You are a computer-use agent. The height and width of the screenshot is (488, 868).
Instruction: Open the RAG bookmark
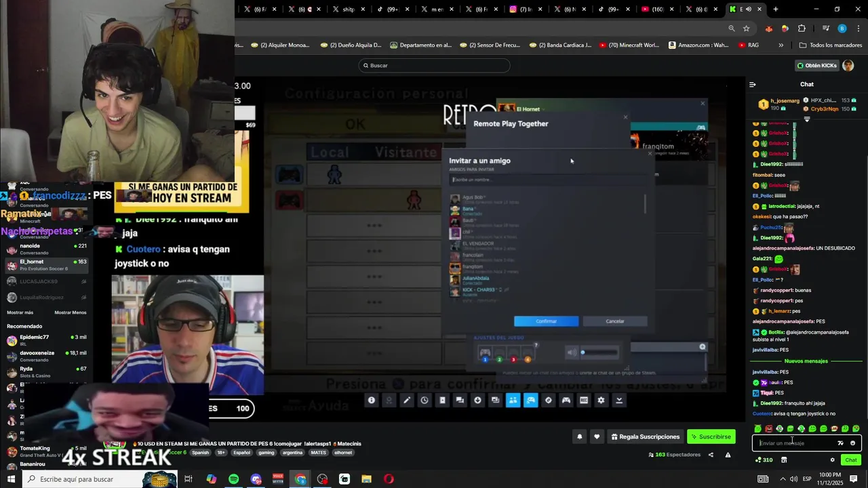[x=749, y=45]
